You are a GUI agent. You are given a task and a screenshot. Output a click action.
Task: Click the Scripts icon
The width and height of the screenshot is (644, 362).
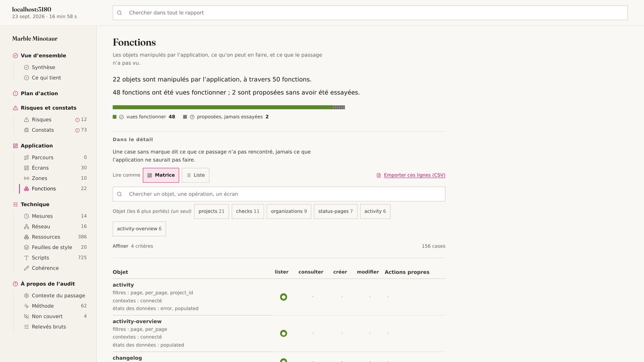(x=26, y=258)
